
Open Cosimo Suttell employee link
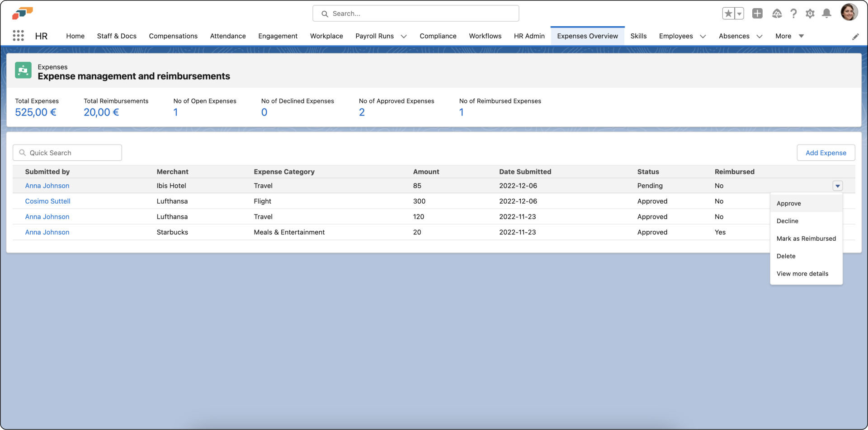pyautogui.click(x=47, y=201)
